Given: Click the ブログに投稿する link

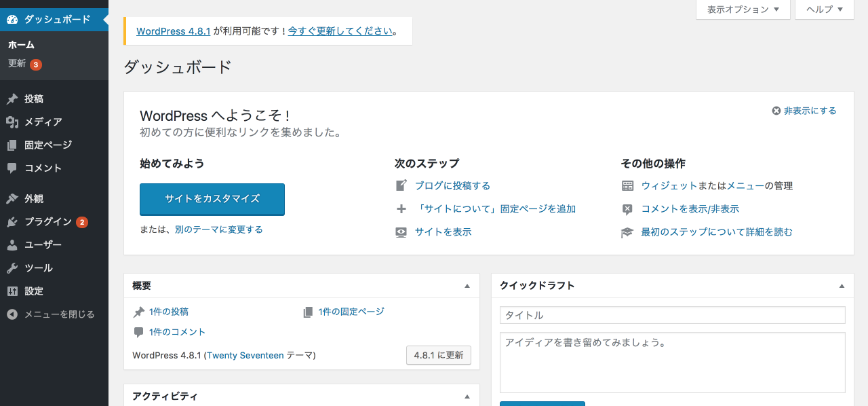Looking at the screenshot, I should pyautogui.click(x=452, y=185).
